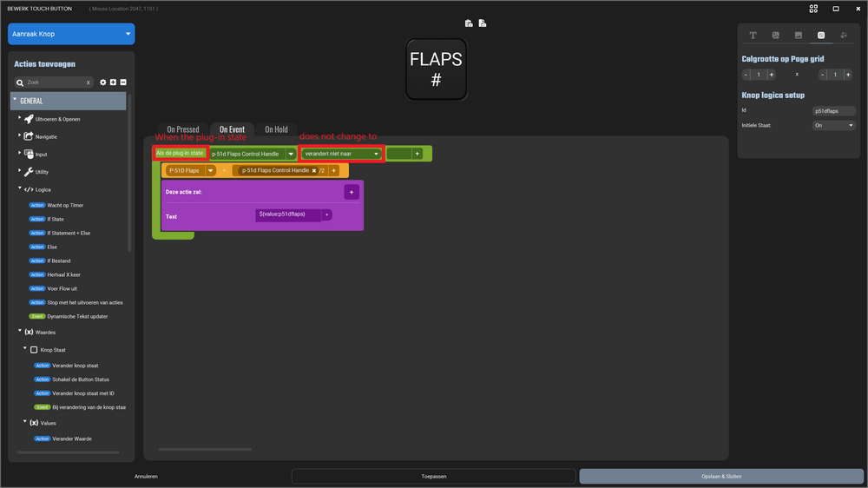Open Initiële Staat On dropdown
The height and width of the screenshot is (488, 868).
point(833,126)
